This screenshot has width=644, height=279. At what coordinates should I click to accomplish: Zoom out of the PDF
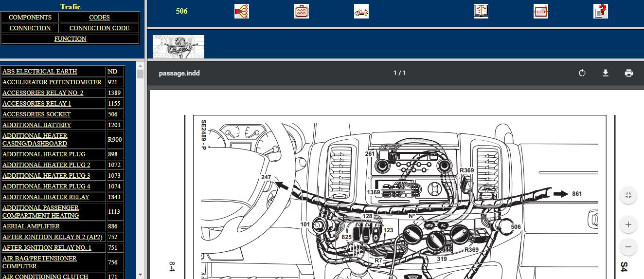628,246
